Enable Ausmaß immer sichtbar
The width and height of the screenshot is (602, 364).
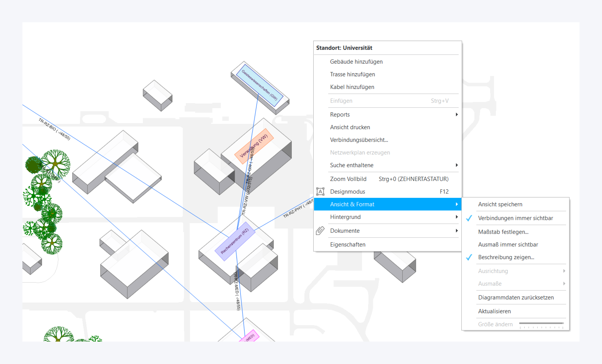(508, 245)
